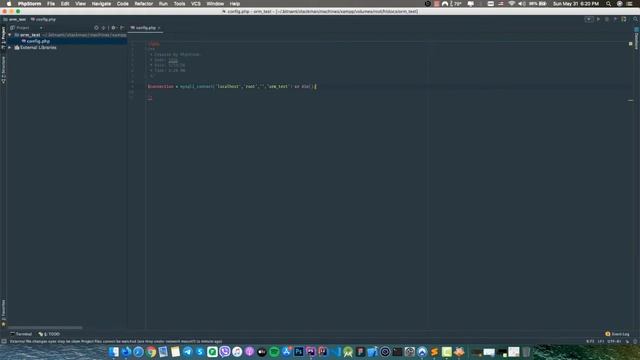Click the volume icon in menu bar
Image resolution: width=640 pixels, height=360 pixels.
(x=522, y=4)
